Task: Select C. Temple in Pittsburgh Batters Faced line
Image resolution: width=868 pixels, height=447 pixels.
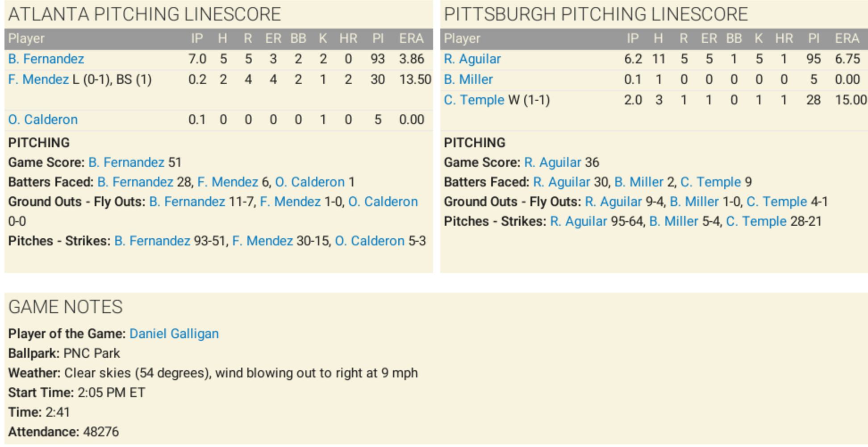Action: coord(710,182)
